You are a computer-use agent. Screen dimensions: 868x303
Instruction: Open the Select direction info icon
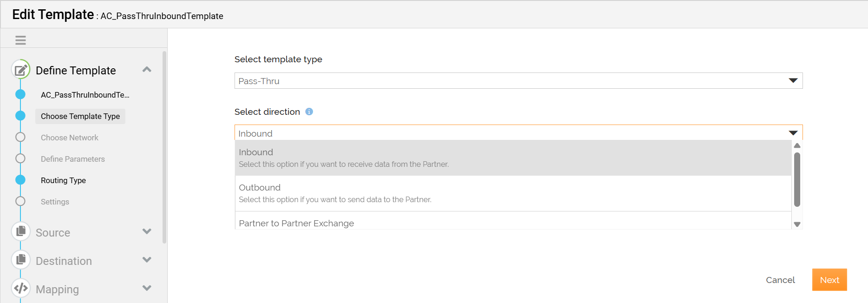click(309, 112)
